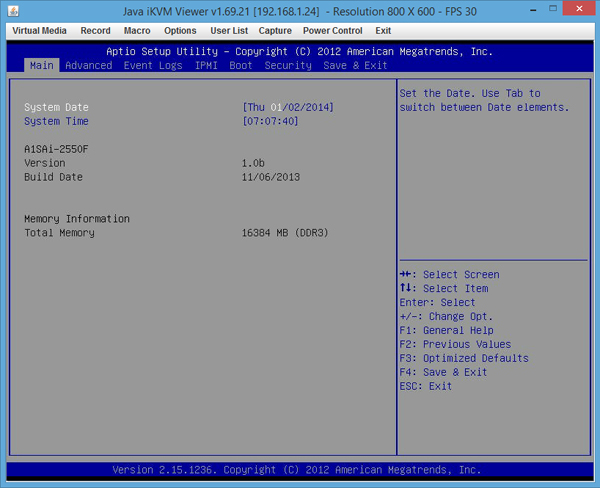Click the Total Memory label
This screenshot has width=600, height=488.
tap(59, 233)
